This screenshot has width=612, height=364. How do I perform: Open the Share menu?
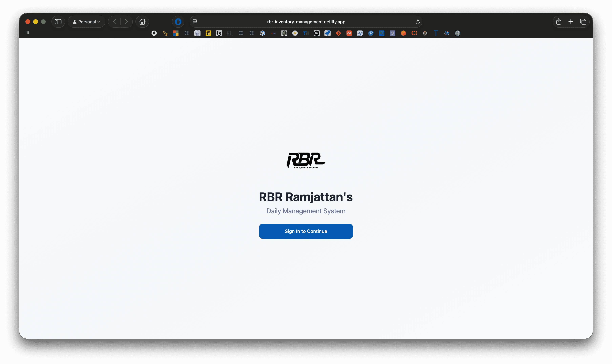[x=558, y=22]
